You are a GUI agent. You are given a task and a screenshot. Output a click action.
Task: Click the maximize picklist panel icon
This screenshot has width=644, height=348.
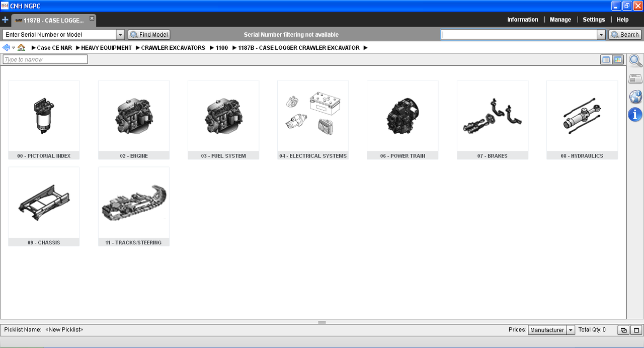pos(637,330)
